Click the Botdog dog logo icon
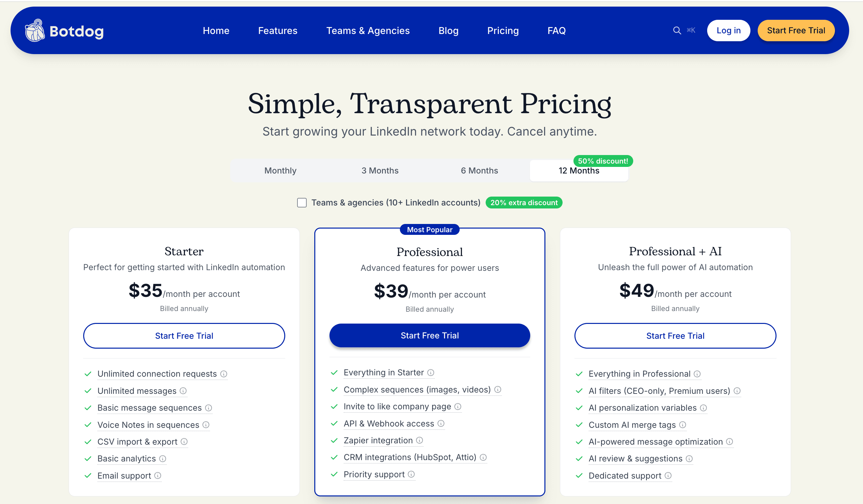This screenshot has height=504, width=863. tap(35, 31)
